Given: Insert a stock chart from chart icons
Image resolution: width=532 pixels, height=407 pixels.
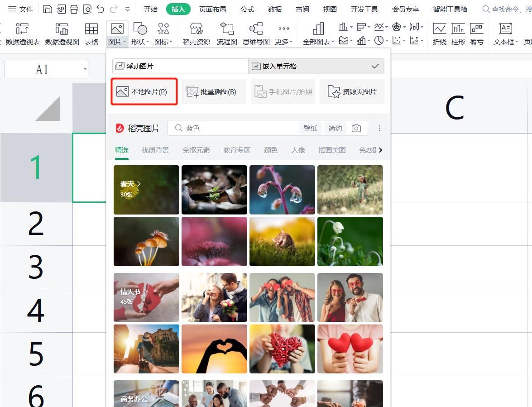Looking at the screenshot, I should point(416,27).
